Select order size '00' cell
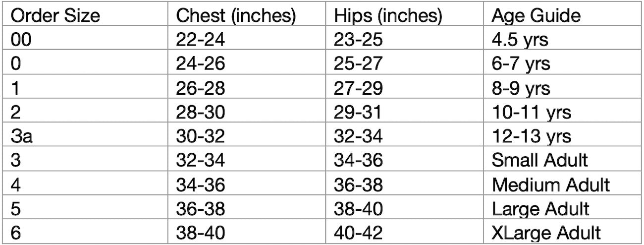The height and width of the screenshot is (245, 644). click(x=21, y=40)
